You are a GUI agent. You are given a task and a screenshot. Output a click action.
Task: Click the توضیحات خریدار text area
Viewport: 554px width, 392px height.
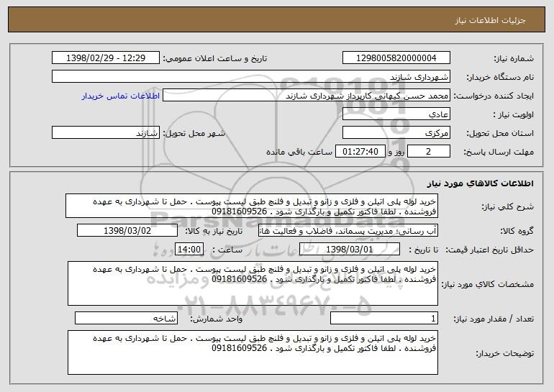pos(253,352)
